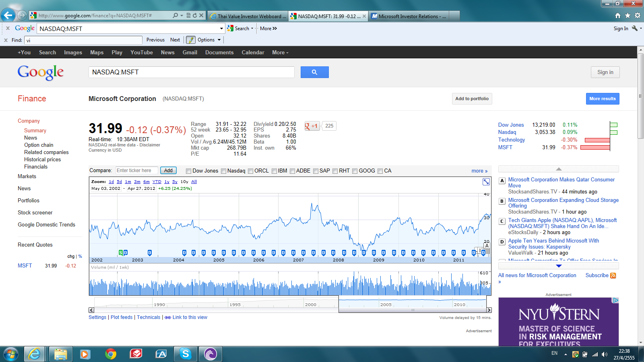Viewport: 644px width, 362px height.
Task: Expand the chart using the fullscreen icon
Action: [486, 182]
